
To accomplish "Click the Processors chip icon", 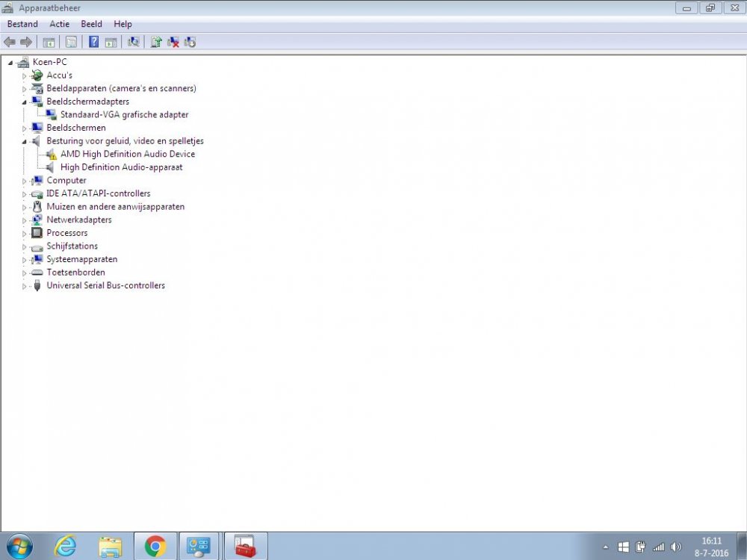I will [37, 233].
